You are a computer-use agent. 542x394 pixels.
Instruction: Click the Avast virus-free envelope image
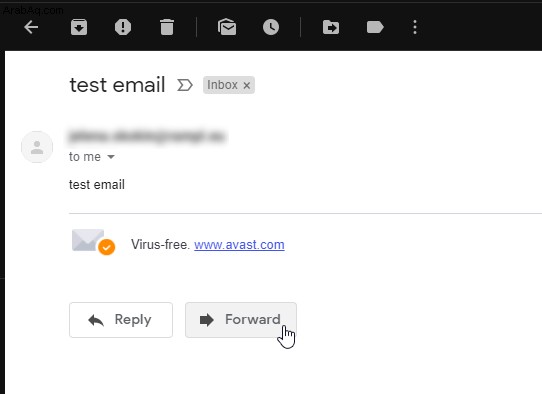point(93,242)
